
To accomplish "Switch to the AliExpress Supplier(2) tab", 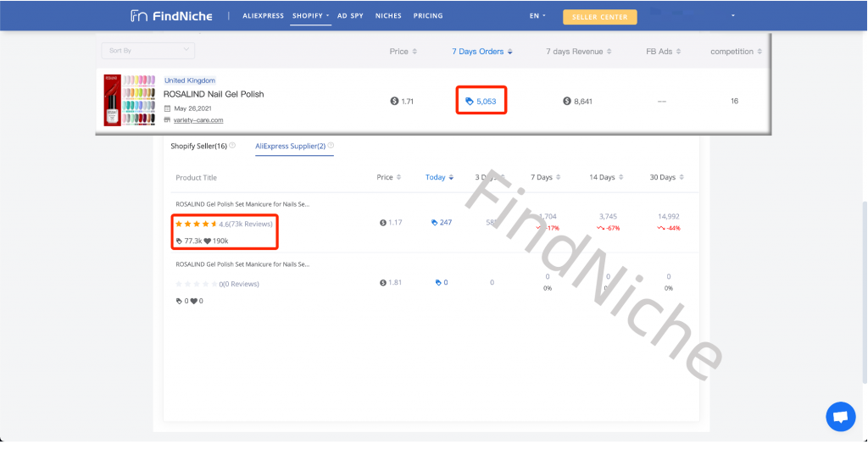I will [290, 146].
